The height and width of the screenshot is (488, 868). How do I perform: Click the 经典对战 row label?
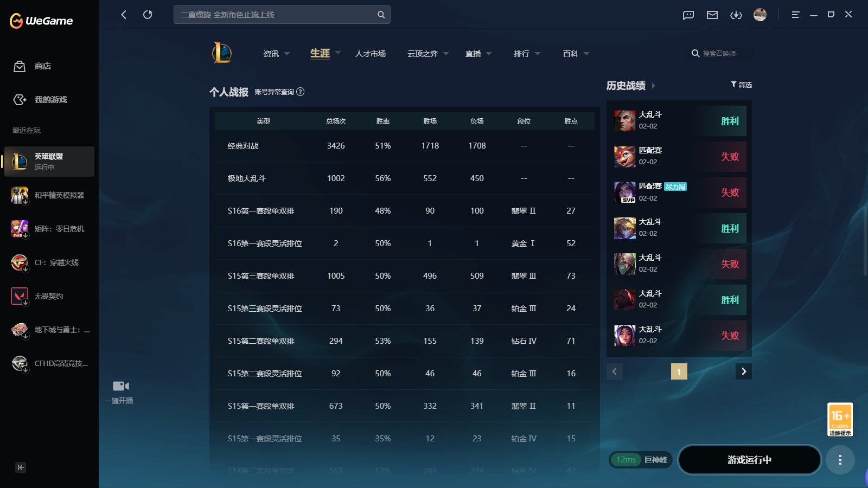pos(243,146)
